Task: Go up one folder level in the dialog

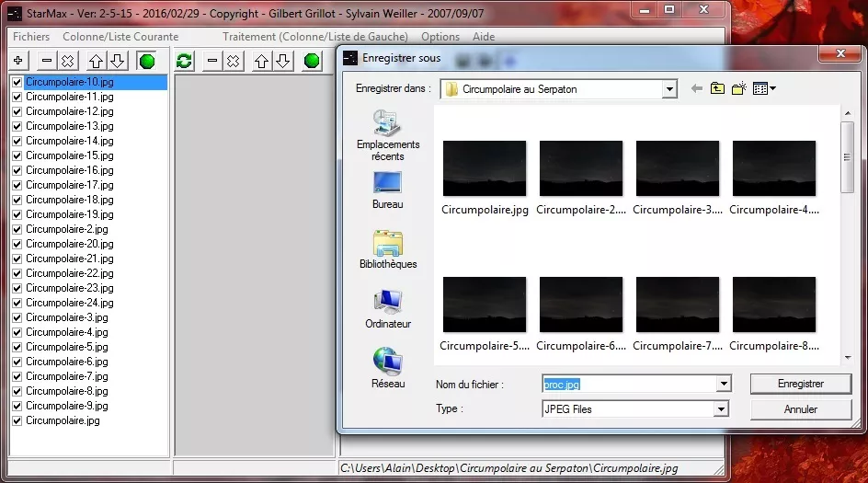Action: click(x=716, y=89)
